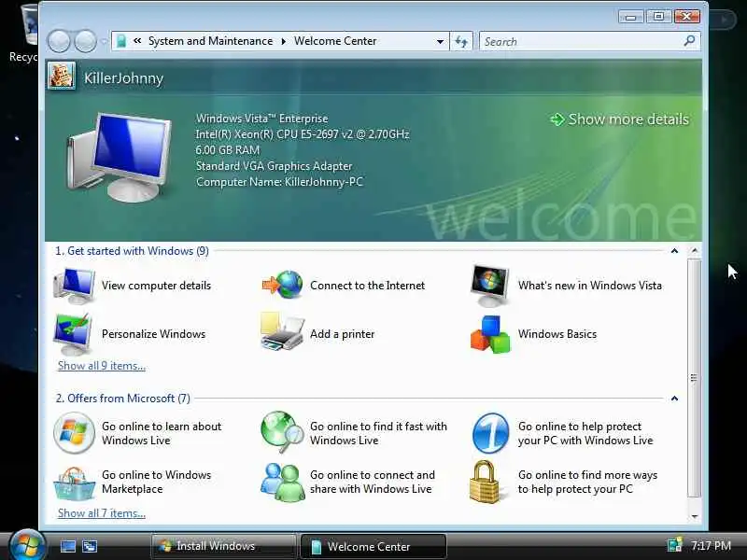The image size is (747, 560).
Task: Click the KillerJohnny user account picture
Action: tap(62, 76)
